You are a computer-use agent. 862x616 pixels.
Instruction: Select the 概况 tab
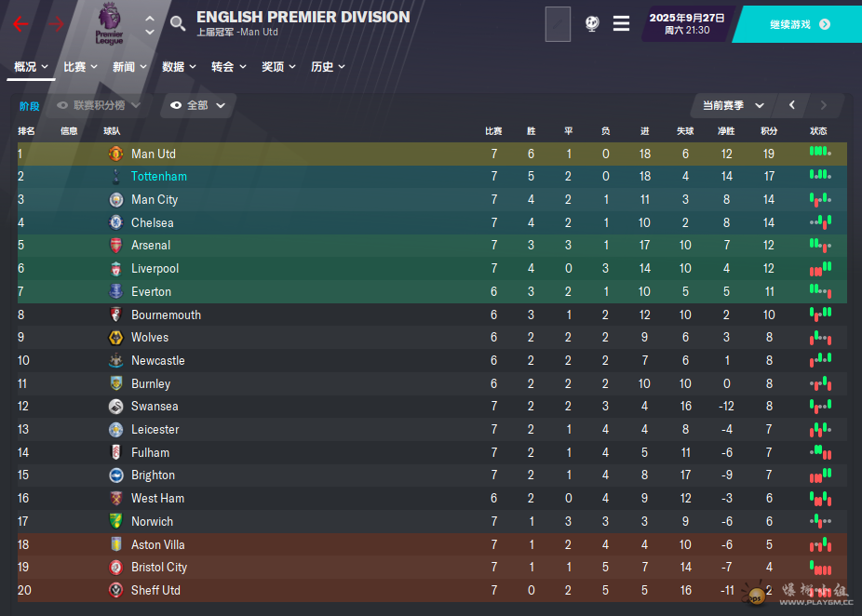click(31, 67)
